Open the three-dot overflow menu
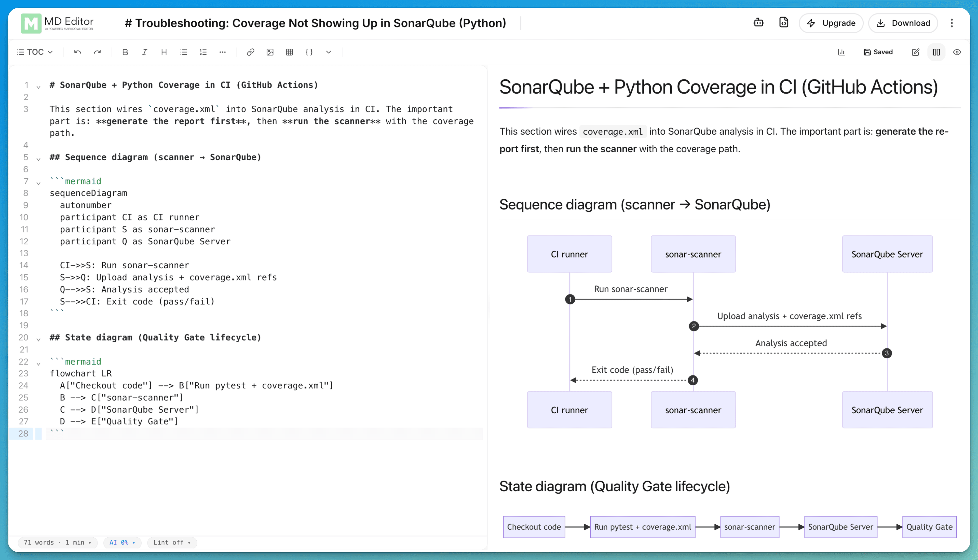This screenshot has height=560, width=978. [952, 23]
